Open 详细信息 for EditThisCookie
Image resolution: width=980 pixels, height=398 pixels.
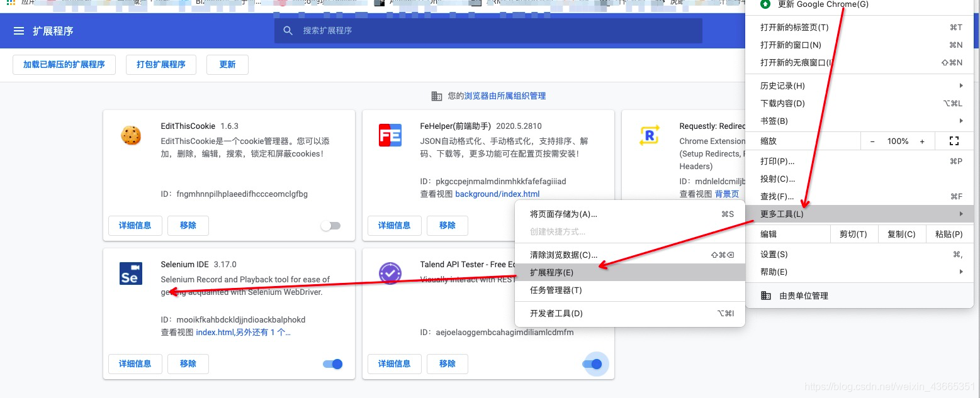click(135, 226)
